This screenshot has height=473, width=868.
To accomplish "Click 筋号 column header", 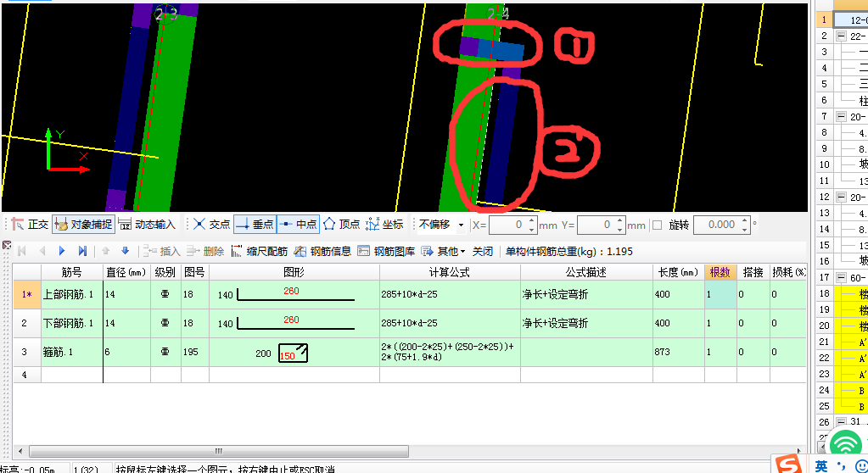I will click(72, 272).
